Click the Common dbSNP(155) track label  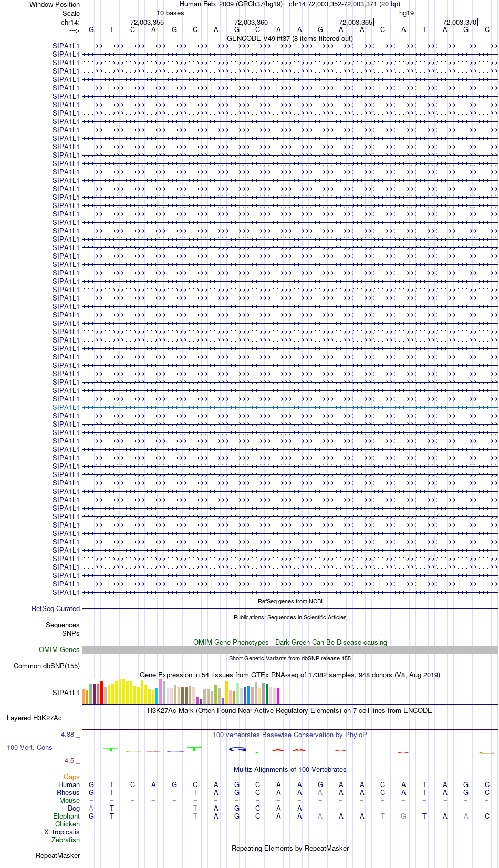click(47, 666)
